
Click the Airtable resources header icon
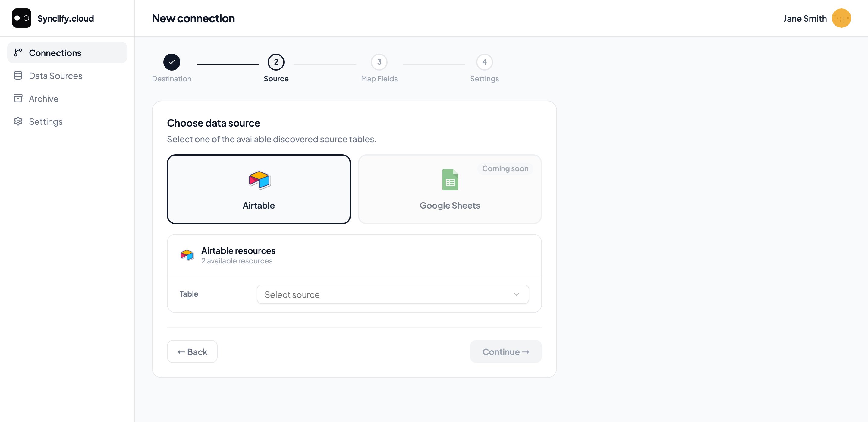(x=187, y=255)
